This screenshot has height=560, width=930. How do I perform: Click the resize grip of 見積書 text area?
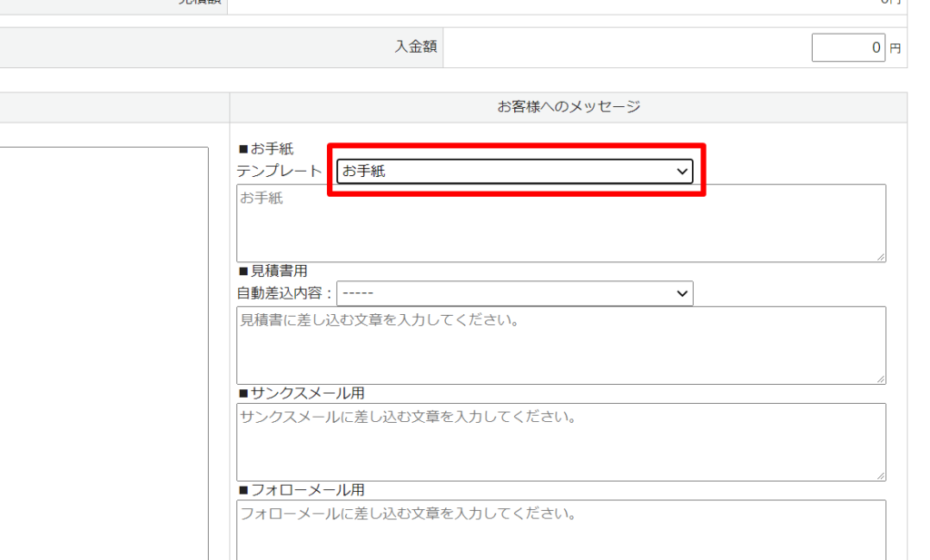click(881, 378)
